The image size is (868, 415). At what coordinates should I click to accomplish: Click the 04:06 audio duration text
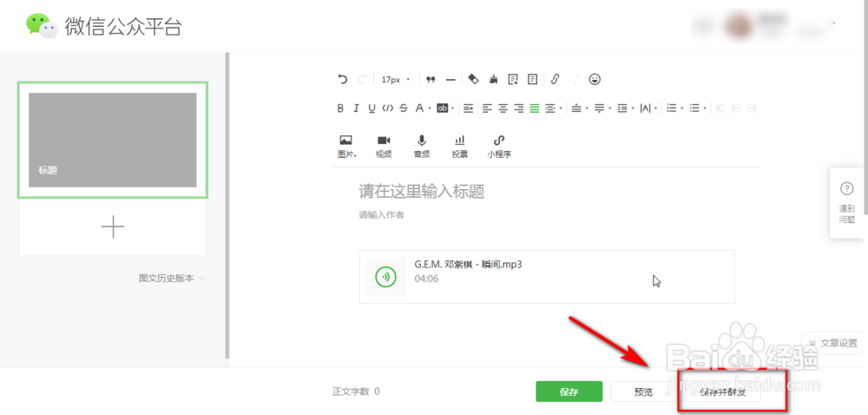pyautogui.click(x=426, y=279)
